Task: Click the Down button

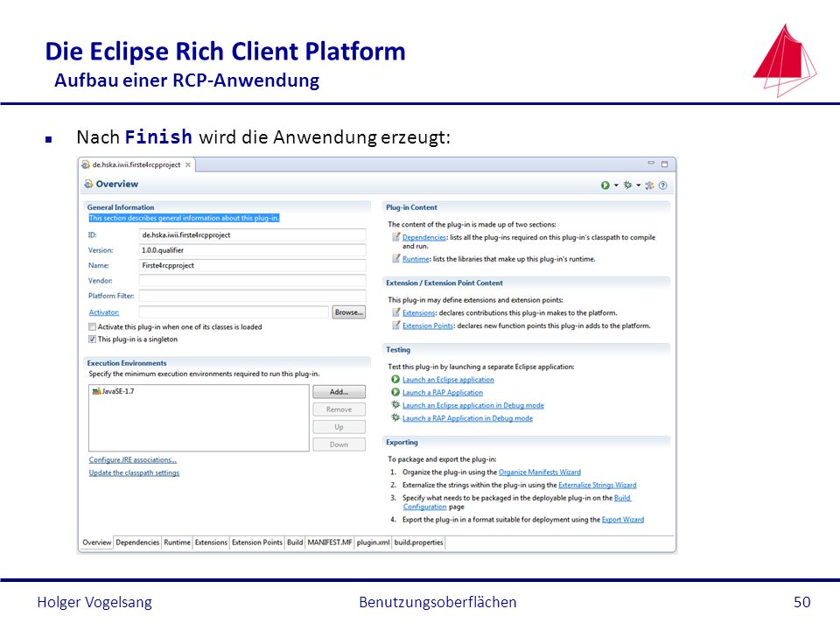Action: point(339,444)
